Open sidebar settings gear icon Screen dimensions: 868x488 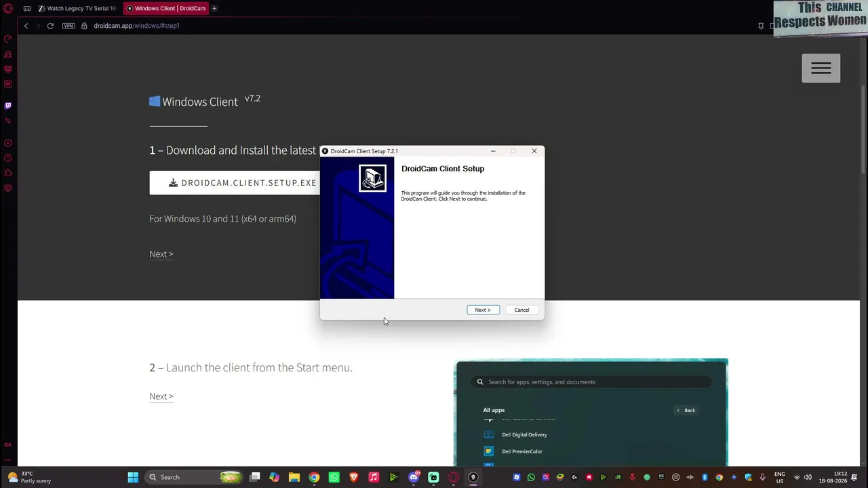8,188
